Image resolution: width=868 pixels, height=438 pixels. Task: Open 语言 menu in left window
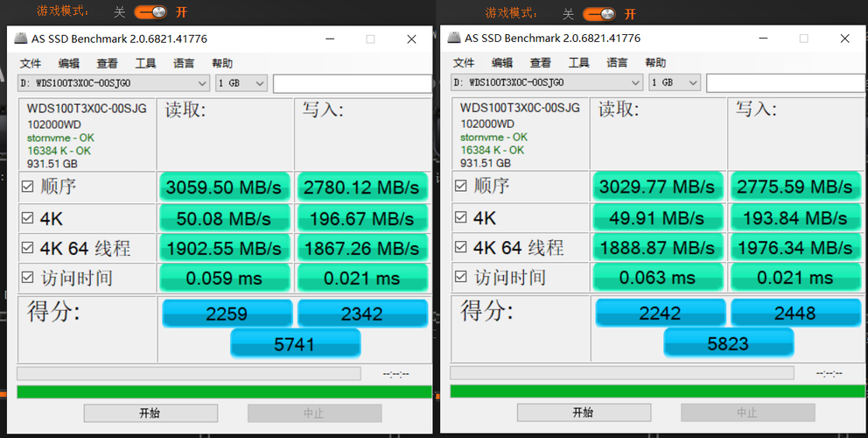pyautogui.click(x=184, y=63)
